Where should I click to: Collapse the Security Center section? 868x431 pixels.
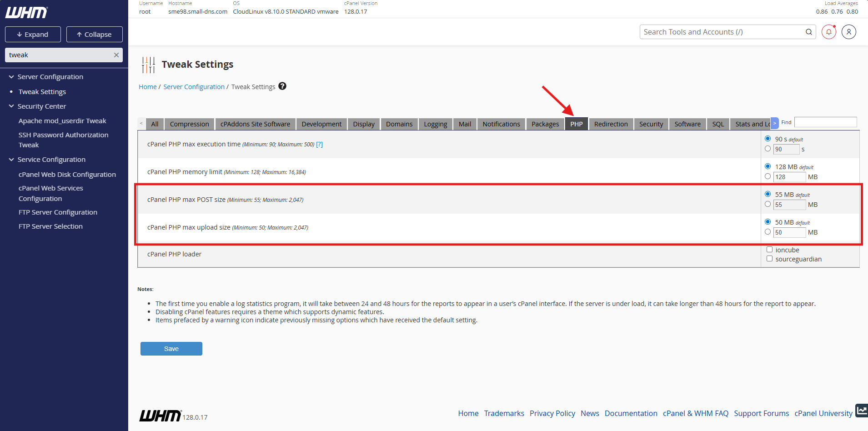(x=11, y=106)
